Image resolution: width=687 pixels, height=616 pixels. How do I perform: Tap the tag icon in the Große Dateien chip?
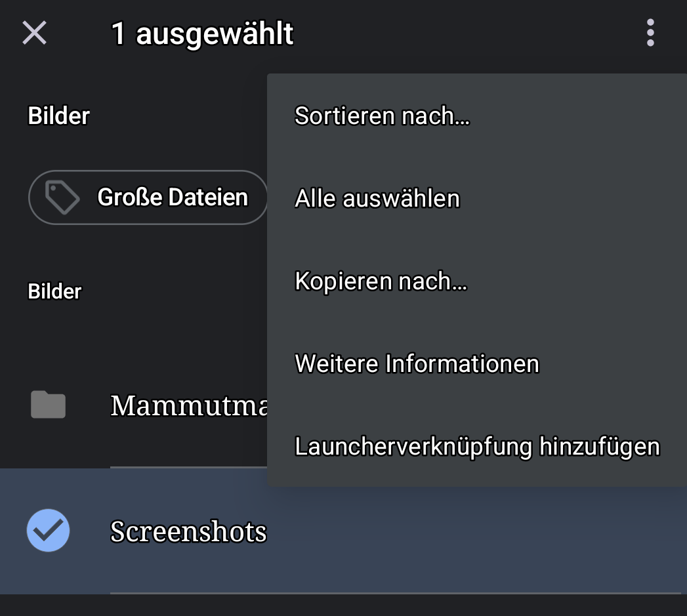tap(62, 197)
